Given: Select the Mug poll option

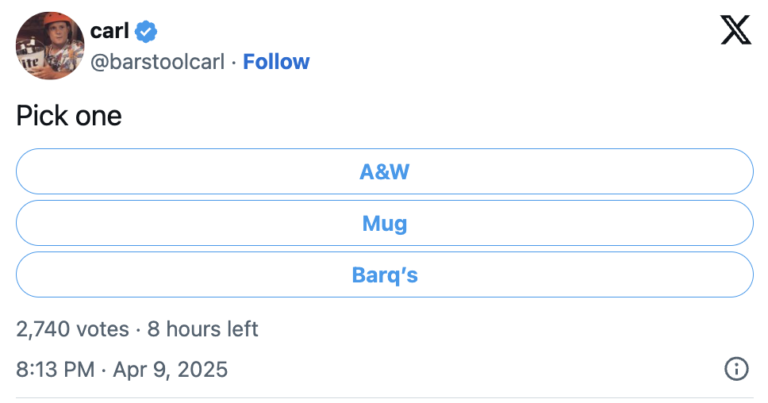Looking at the screenshot, I should 384,223.
